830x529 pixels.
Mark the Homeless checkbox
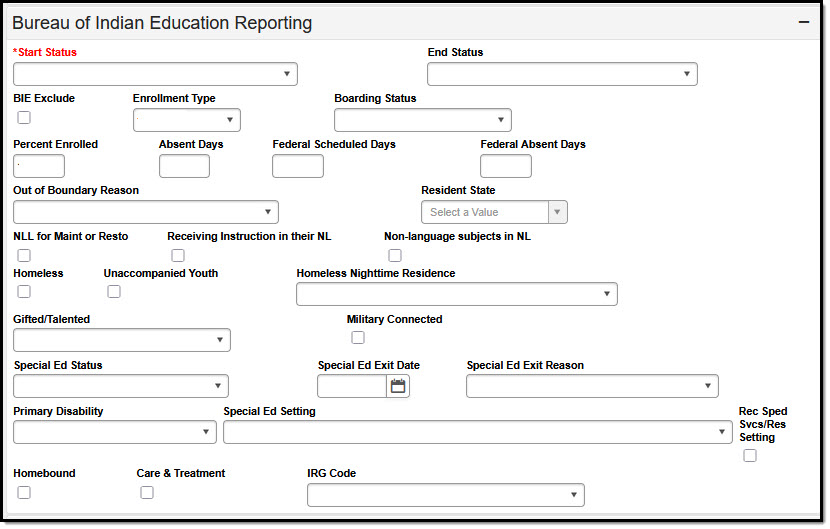point(24,291)
